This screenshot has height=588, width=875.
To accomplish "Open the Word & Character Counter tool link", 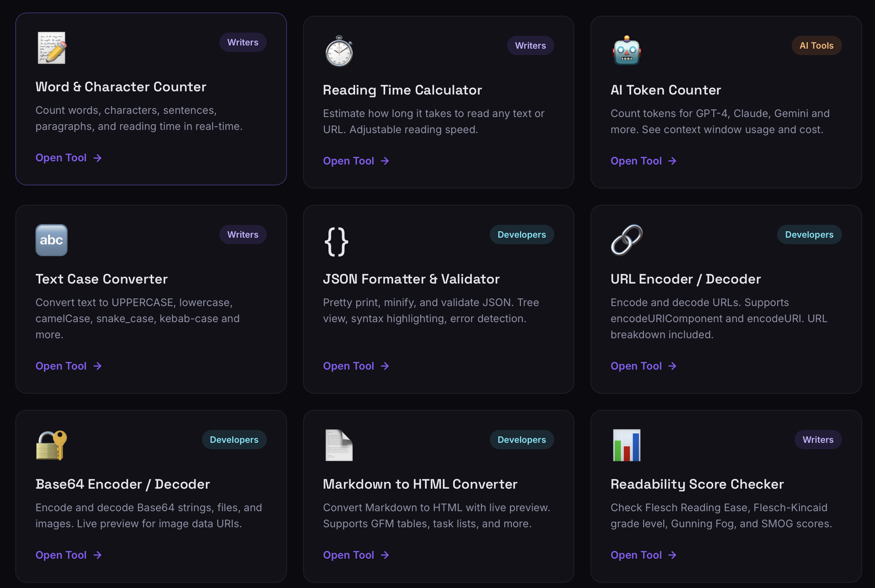I will tap(68, 158).
